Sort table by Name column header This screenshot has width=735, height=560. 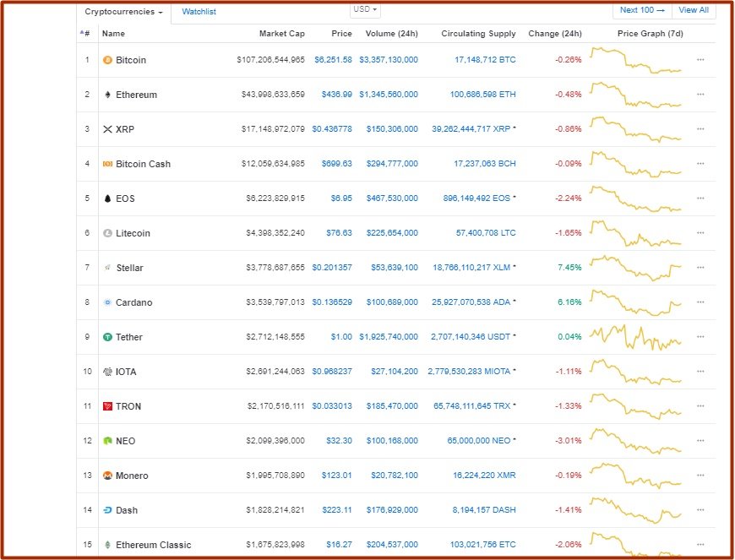click(113, 34)
